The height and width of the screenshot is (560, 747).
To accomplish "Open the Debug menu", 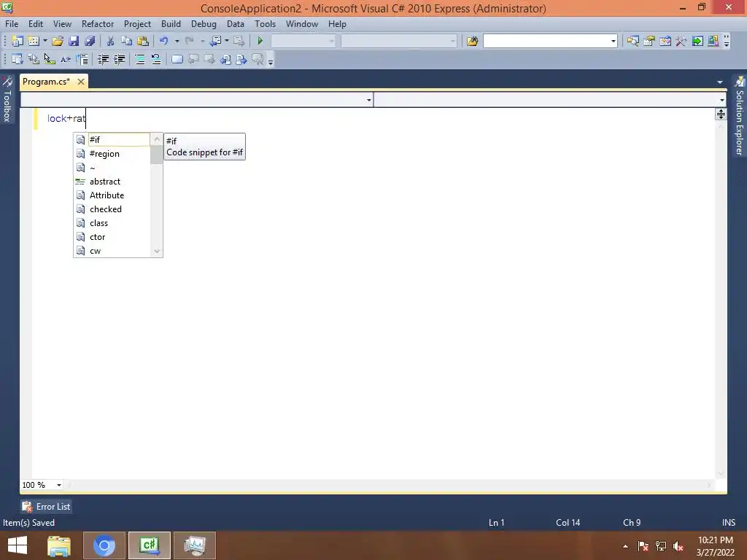I will point(204,24).
